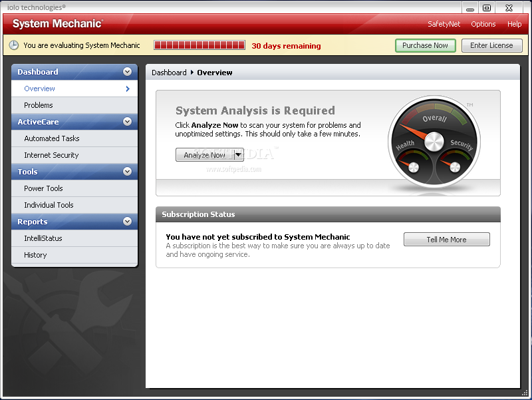Open the Options menu
This screenshot has height=400, width=532.
point(483,24)
